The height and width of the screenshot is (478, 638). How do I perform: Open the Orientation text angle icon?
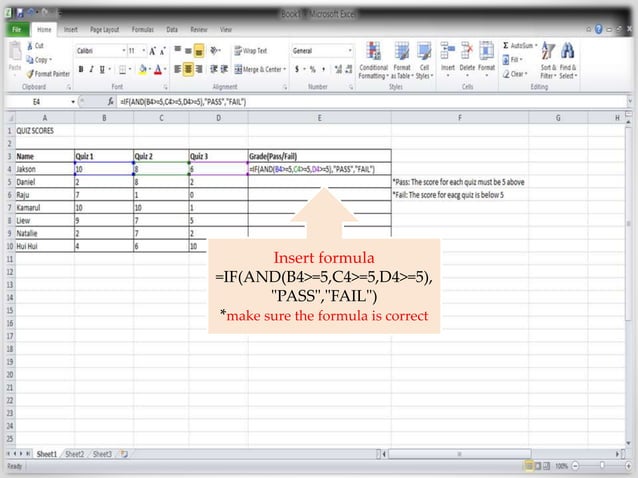click(214, 51)
